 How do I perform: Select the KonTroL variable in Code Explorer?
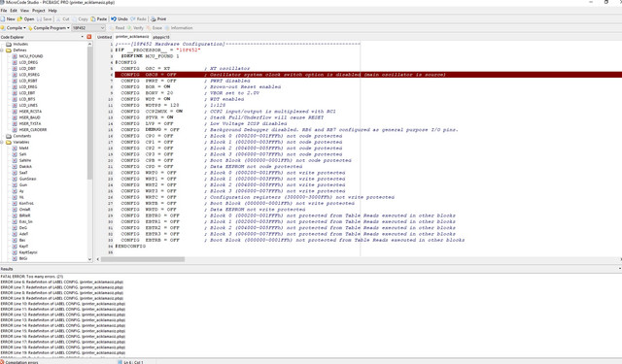point(23,203)
